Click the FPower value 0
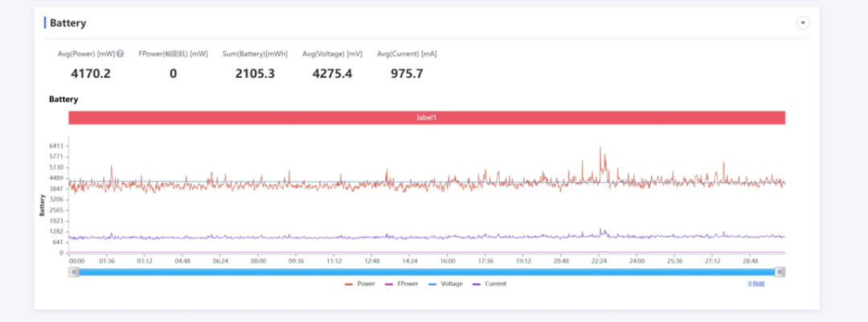Screen dimensions: 868x322 coord(174,74)
